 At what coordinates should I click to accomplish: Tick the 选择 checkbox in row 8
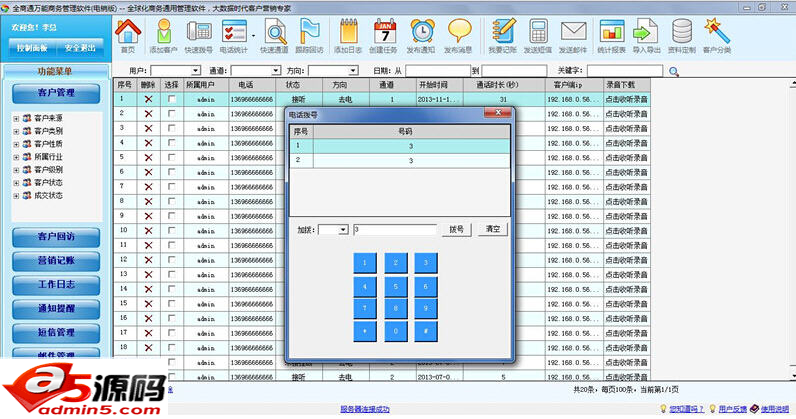point(172,202)
